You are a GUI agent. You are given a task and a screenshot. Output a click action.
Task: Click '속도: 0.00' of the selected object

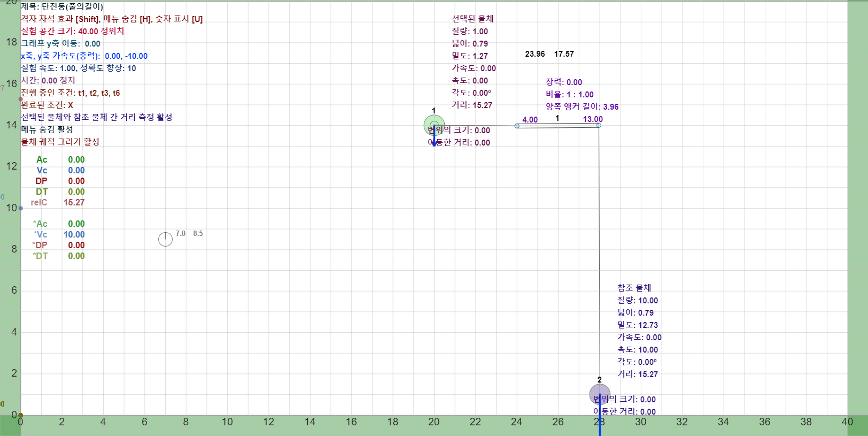470,80
